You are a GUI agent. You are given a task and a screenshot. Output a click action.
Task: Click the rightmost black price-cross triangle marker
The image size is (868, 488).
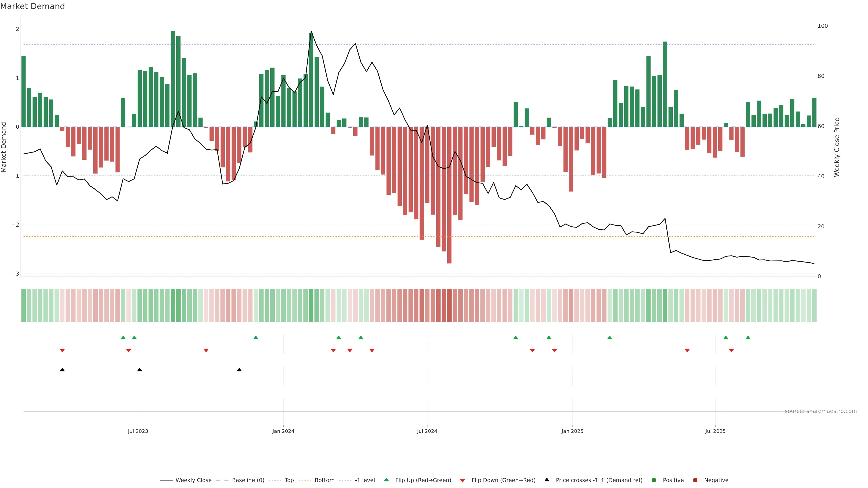point(239,370)
